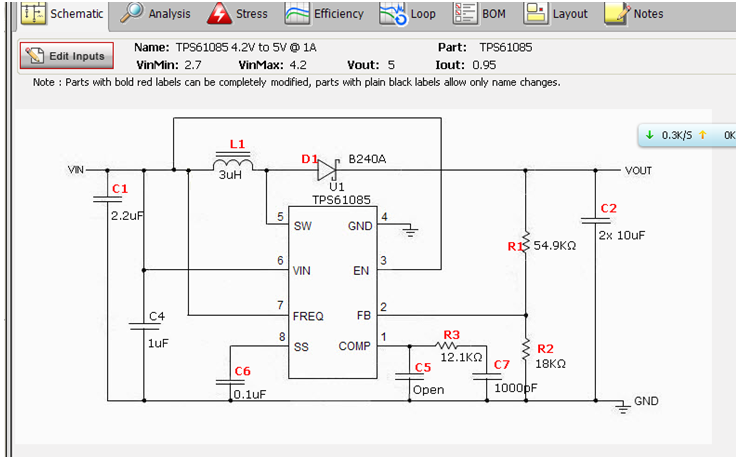This screenshot has height=457, width=736.
Task: Select the D1 diode label
Action: click(x=309, y=159)
